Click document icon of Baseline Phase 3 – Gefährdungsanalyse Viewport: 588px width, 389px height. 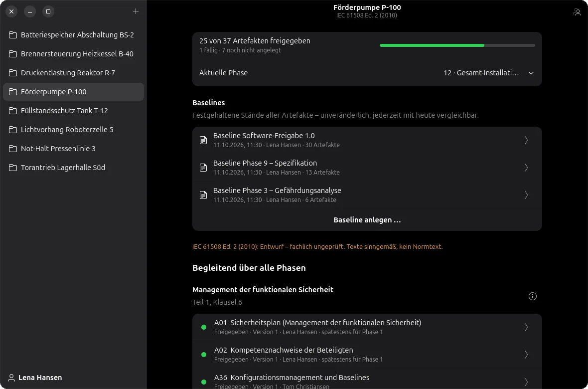pyautogui.click(x=203, y=195)
